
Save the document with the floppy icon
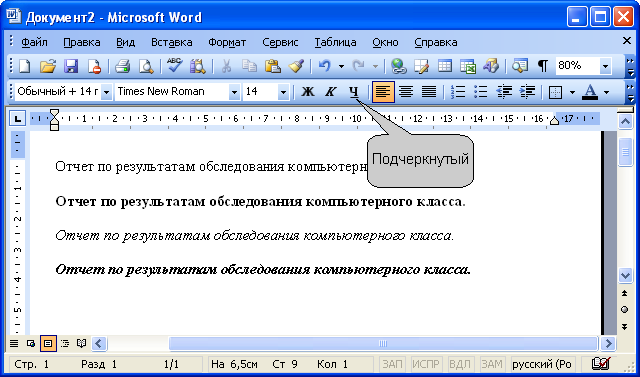click(x=71, y=66)
